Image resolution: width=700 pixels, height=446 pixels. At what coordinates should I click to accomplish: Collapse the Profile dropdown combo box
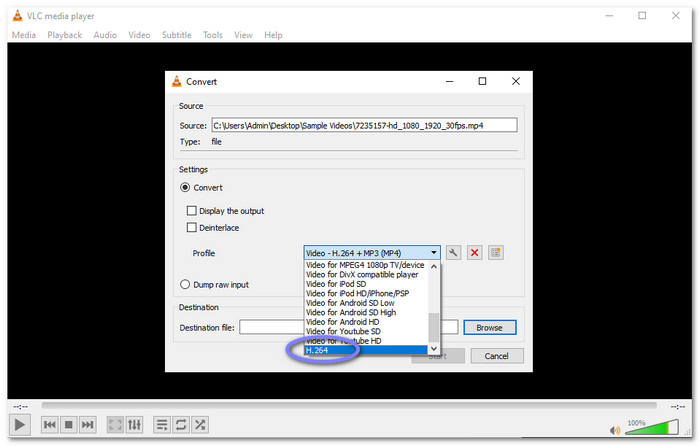point(372,253)
